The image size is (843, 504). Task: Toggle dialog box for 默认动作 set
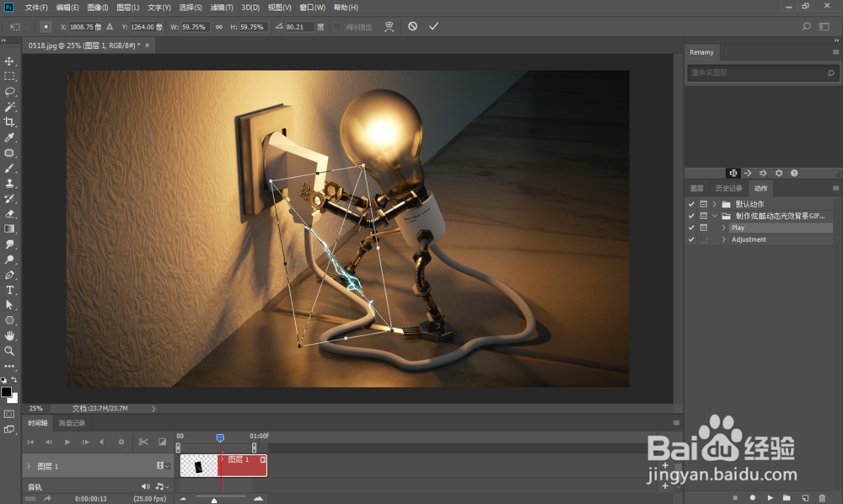coord(703,204)
